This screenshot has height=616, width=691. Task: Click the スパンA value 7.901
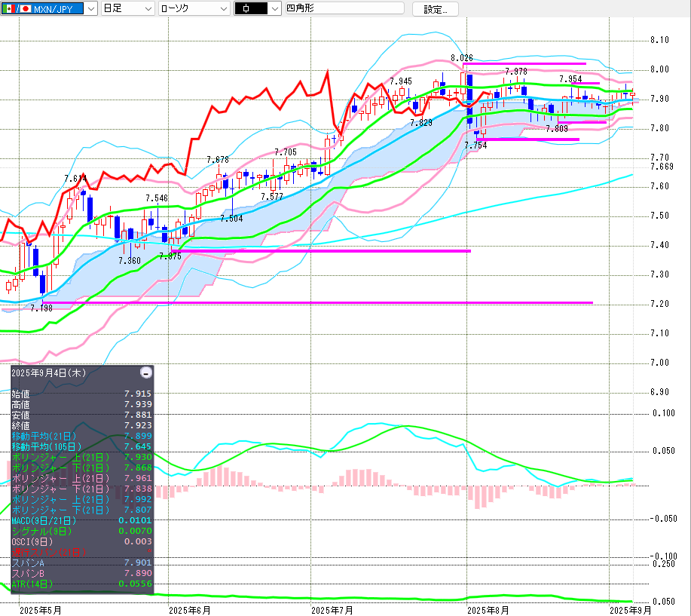pos(137,563)
